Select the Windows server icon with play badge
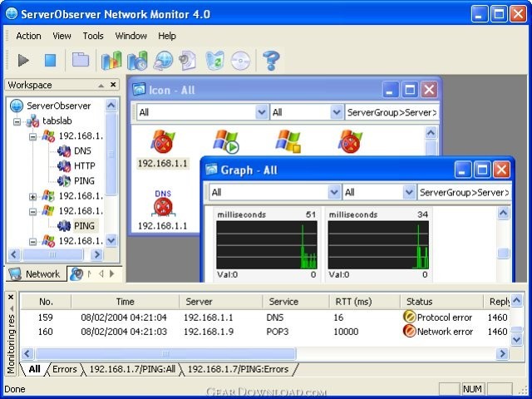532x399 pixels. pos(225,141)
